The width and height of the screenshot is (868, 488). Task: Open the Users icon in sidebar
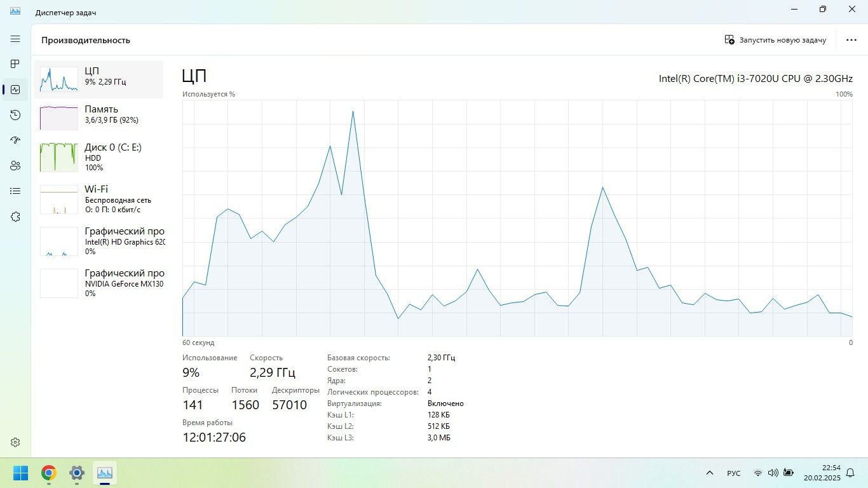tap(15, 166)
